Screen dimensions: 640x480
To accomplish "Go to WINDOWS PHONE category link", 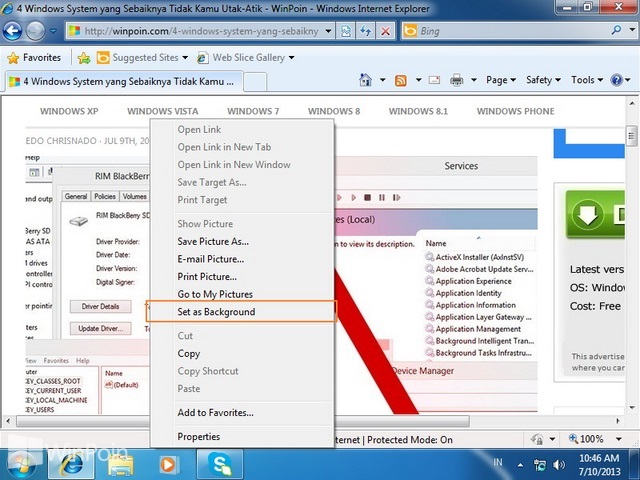I will (516, 111).
